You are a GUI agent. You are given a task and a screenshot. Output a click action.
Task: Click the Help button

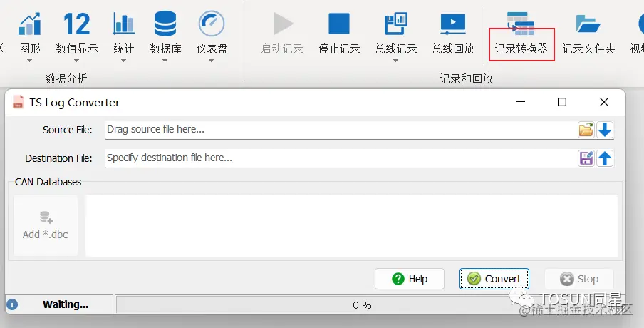(410, 279)
